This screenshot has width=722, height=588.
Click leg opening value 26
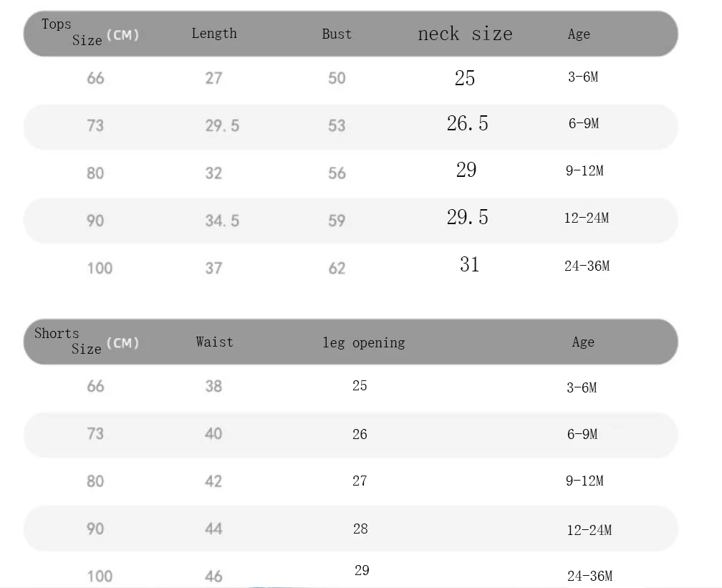360,434
